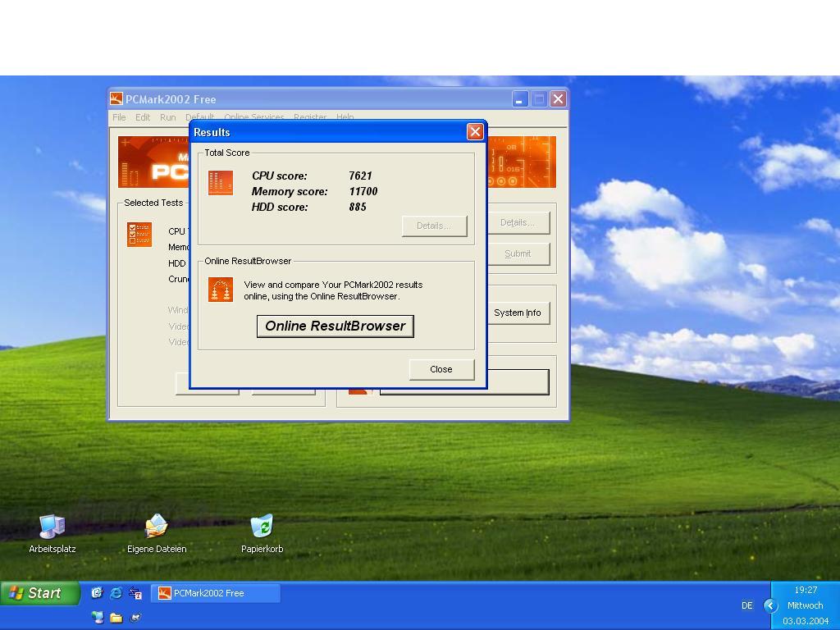Click the 'HDD score:' label
The width and height of the screenshot is (840, 630).
point(280,207)
